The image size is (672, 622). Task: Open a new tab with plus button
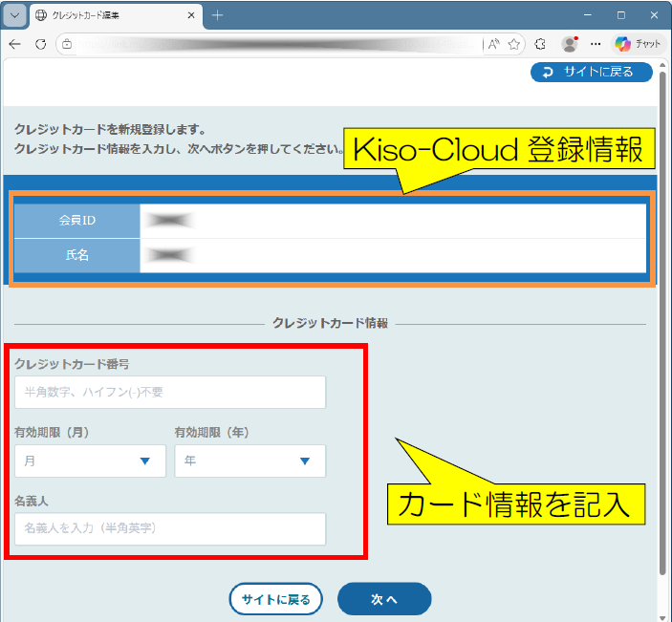point(217,15)
